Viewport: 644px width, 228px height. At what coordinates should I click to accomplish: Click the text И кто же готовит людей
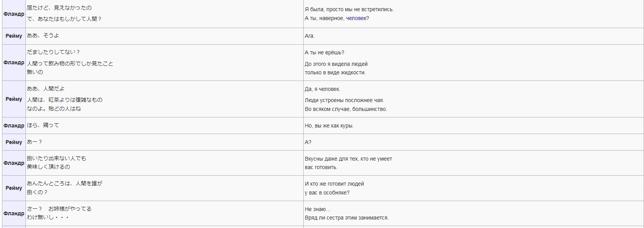tap(335, 184)
